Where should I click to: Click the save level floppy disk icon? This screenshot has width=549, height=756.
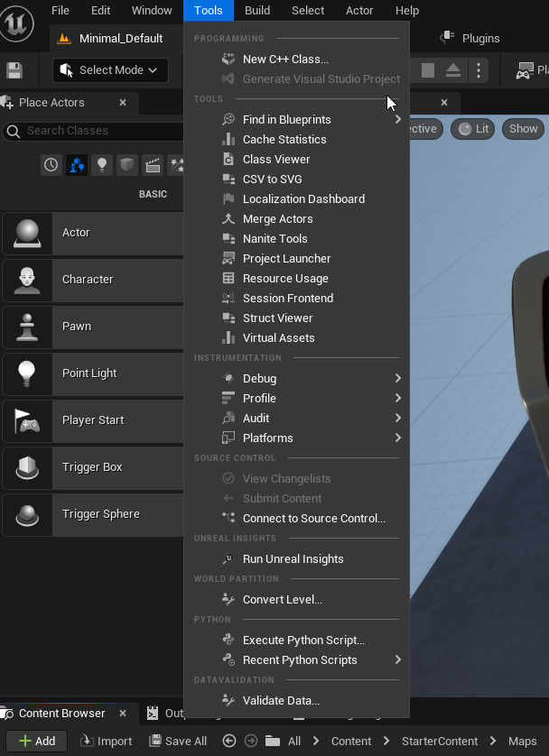(14, 70)
